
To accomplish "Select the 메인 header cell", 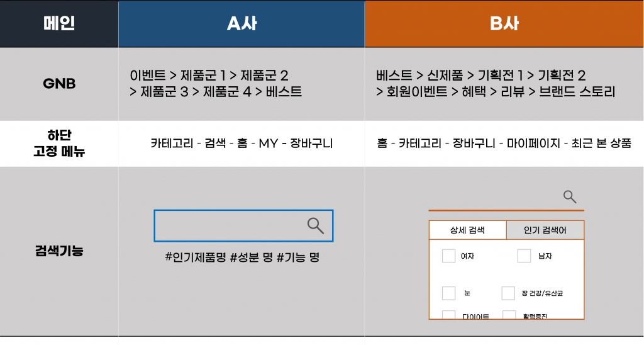I will 59,24.
